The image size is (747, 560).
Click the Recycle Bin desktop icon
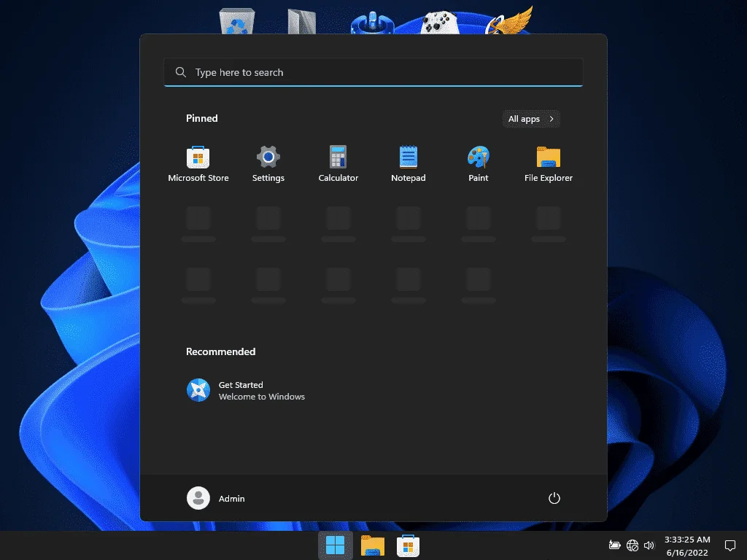(x=237, y=21)
